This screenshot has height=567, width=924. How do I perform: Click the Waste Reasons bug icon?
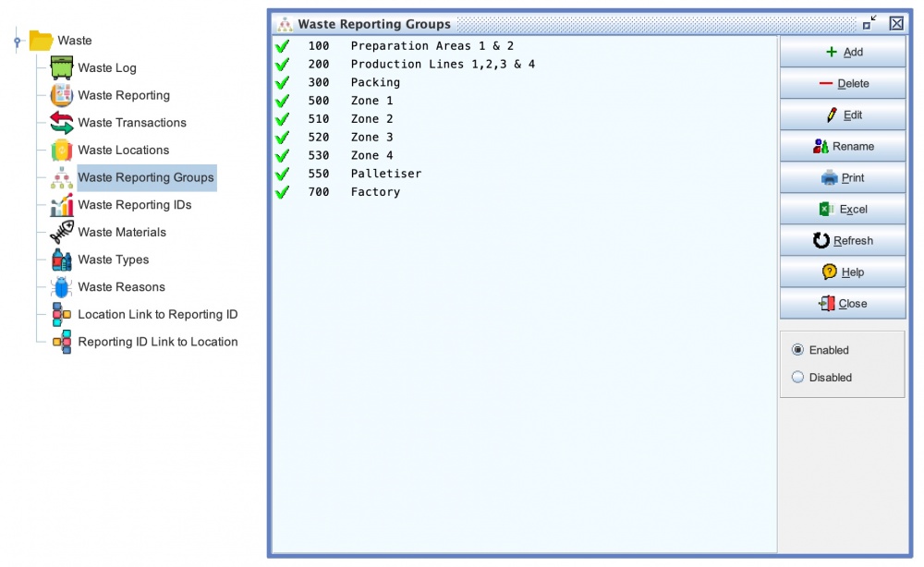point(62,287)
